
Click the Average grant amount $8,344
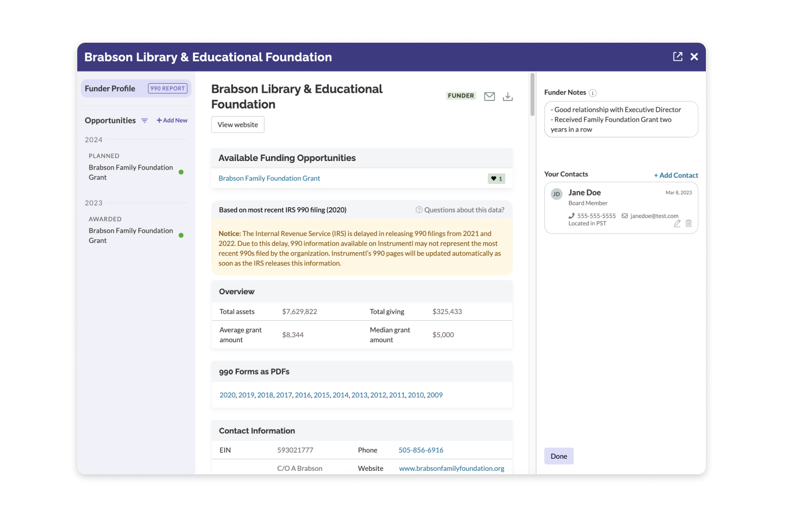pos(293,335)
